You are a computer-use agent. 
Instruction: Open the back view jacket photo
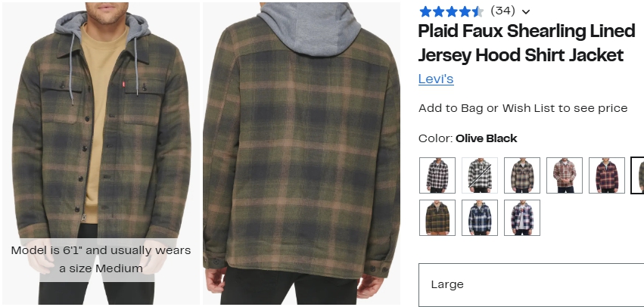301,153
